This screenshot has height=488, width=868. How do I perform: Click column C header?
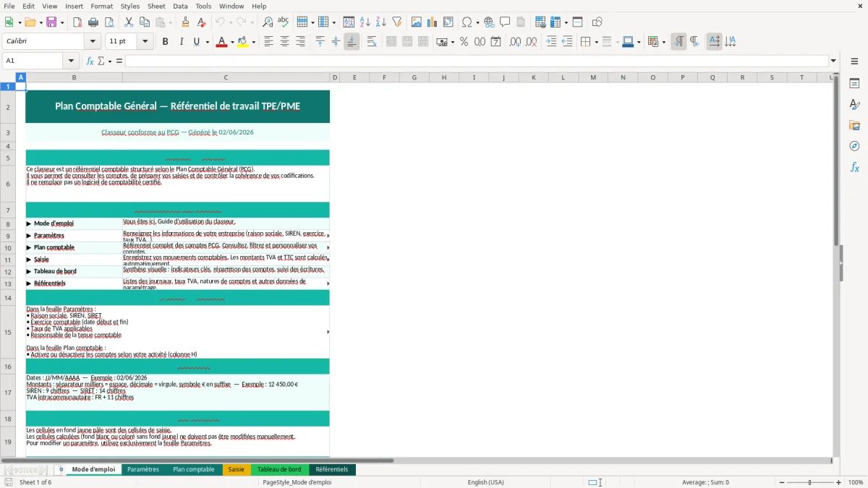(x=226, y=77)
